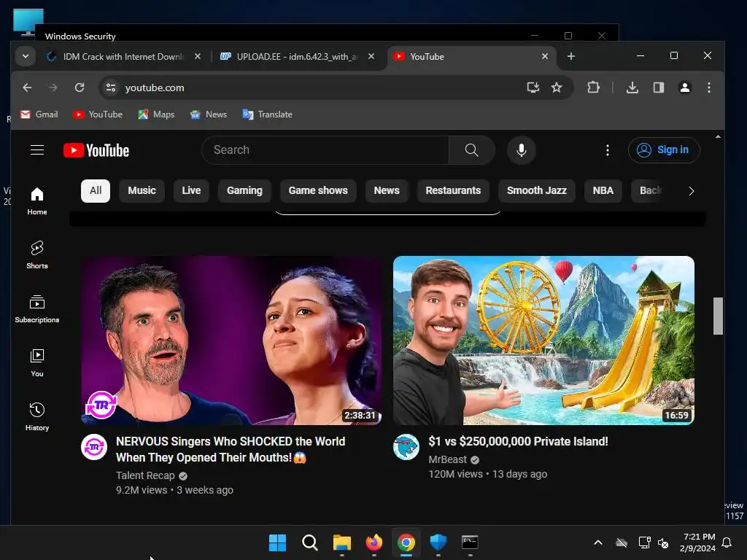Go to Home in sidebar

tap(37, 201)
